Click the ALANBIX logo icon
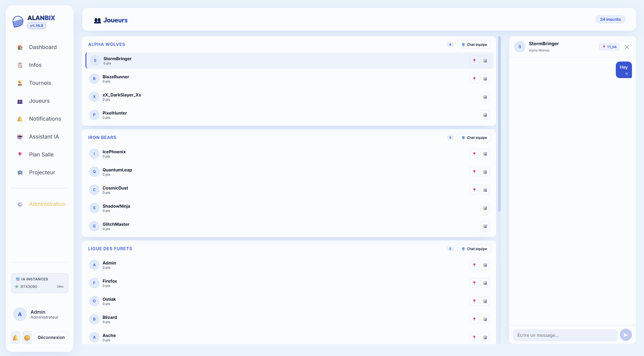This screenshot has width=644, height=356. [18, 22]
